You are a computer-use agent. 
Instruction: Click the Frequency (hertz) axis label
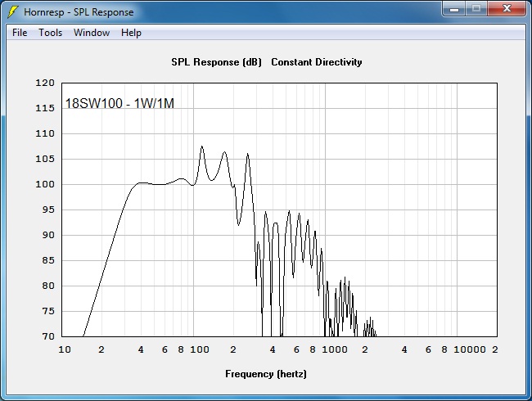tap(266, 374)
